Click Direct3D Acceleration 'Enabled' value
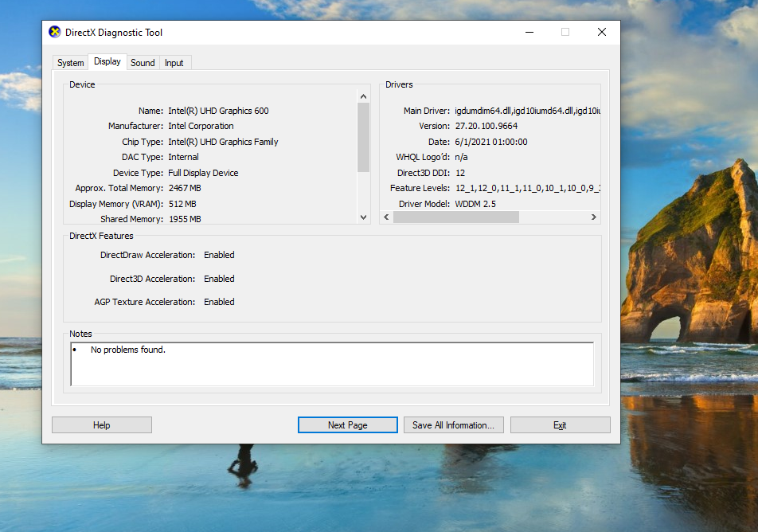The image size is (758, 532). (219, 279)
